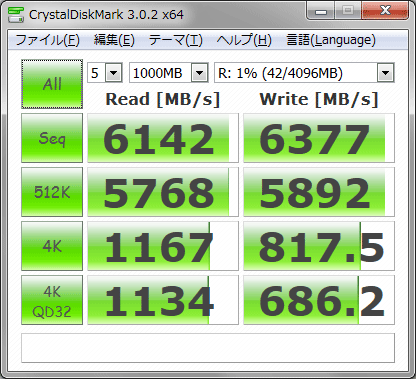
Task: Open the ヘルプ(H) menu
Action: 244,40
